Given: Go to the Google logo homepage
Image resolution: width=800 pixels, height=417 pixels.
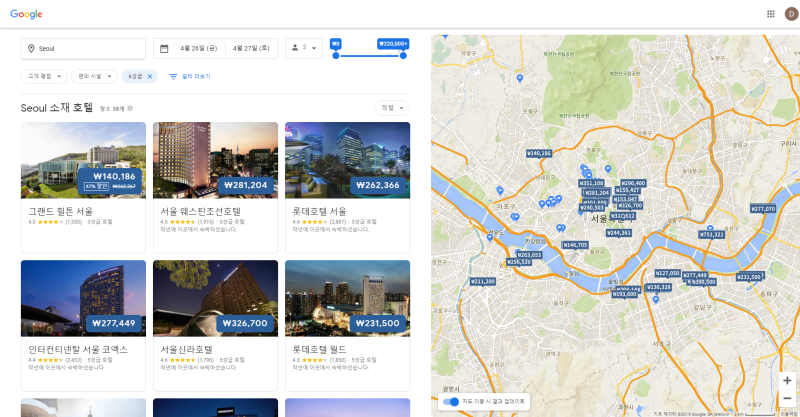Looking at the screenshot, I should pyautogui.click(x=26, y=14).
